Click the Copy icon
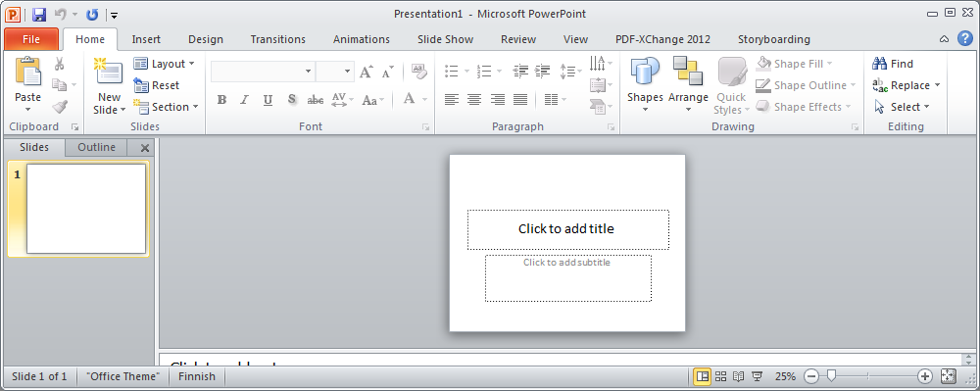Image resolution: width=980 pixels, height=391 pixels. (x=60, y=85)
